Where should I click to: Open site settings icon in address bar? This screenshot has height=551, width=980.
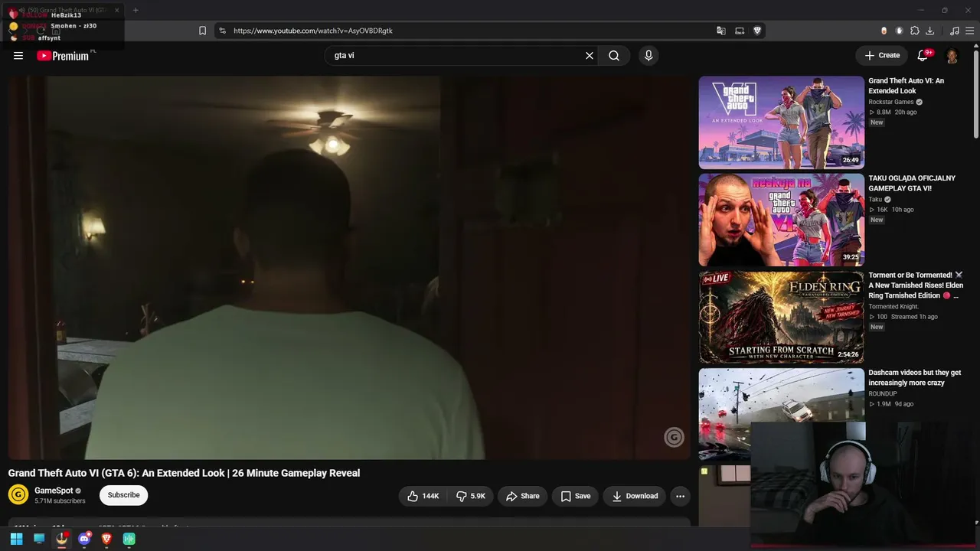(x=222, y=31)
